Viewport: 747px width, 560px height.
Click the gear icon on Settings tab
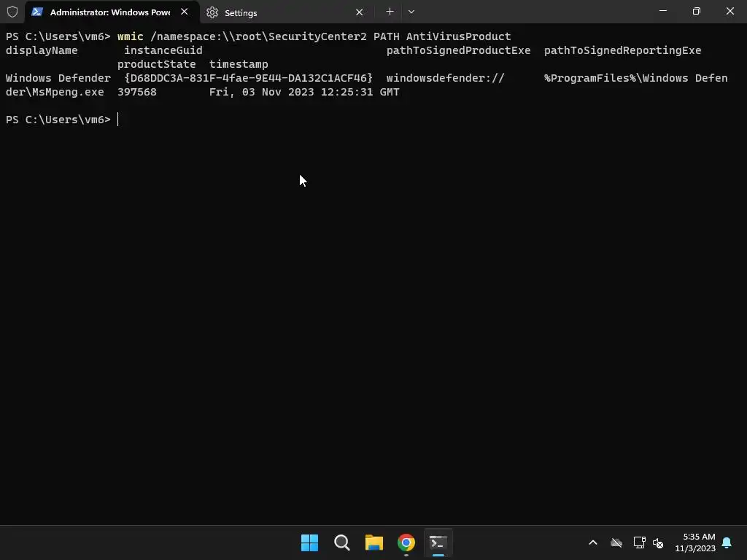[x=212, y=12]
